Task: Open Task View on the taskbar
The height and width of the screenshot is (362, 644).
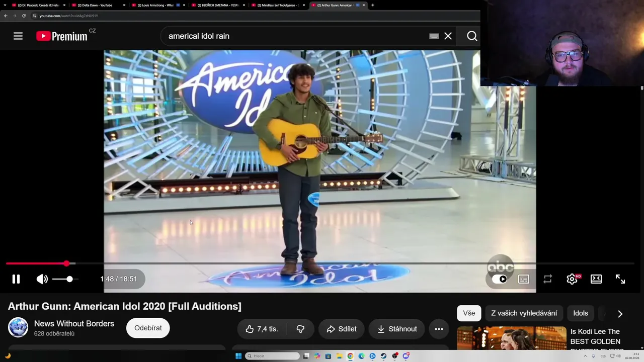Action: pyautogui.click(x=306, y=356)
